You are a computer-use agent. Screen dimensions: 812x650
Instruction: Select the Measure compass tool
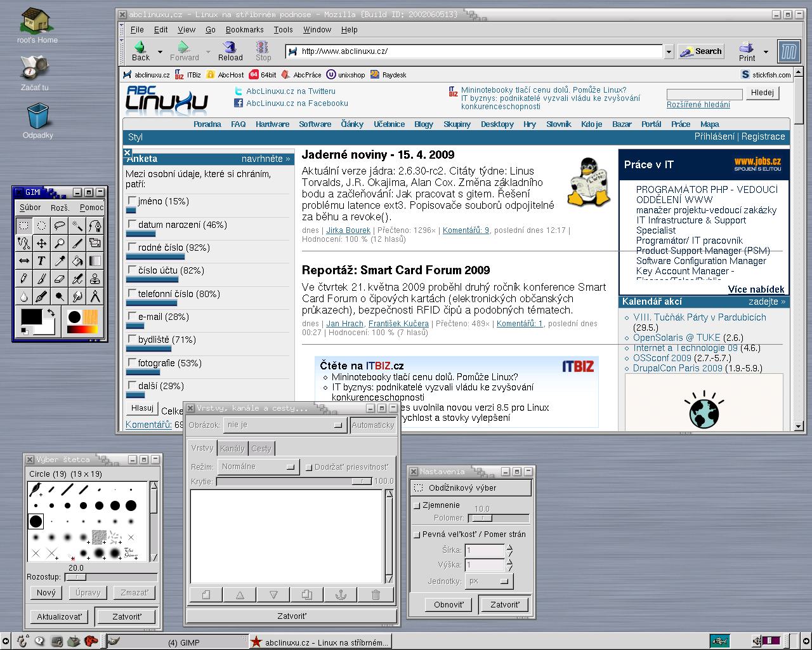[95, 296]
